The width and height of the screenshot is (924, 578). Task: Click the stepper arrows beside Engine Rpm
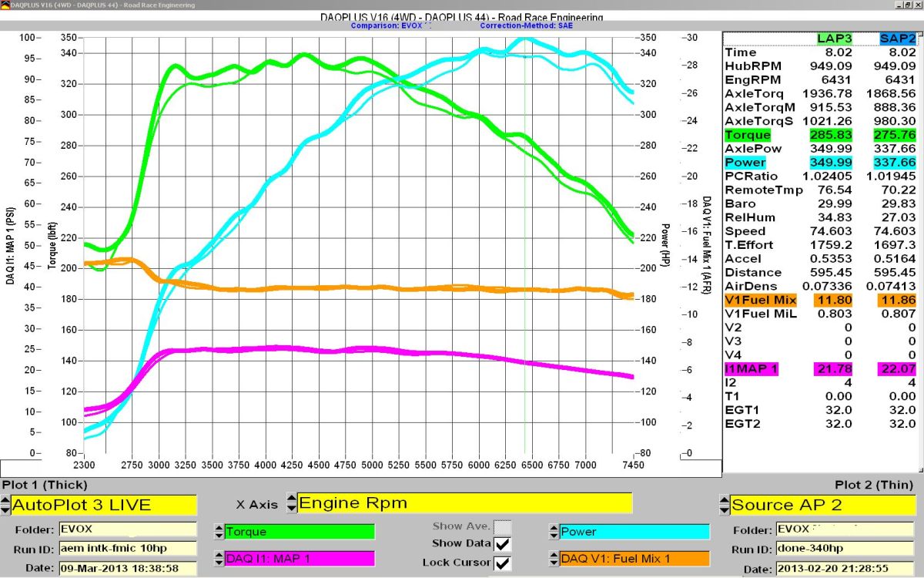291,503
